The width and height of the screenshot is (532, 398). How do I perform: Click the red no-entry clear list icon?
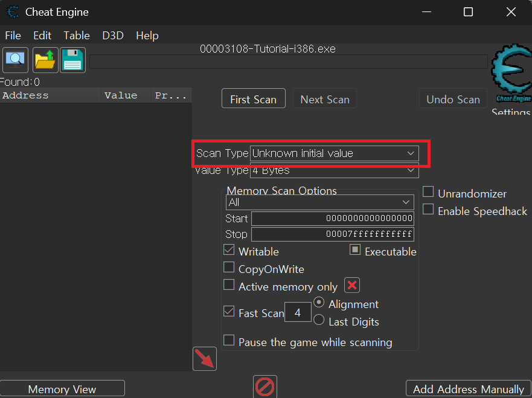pyautogui.click(x=264, y=387)
